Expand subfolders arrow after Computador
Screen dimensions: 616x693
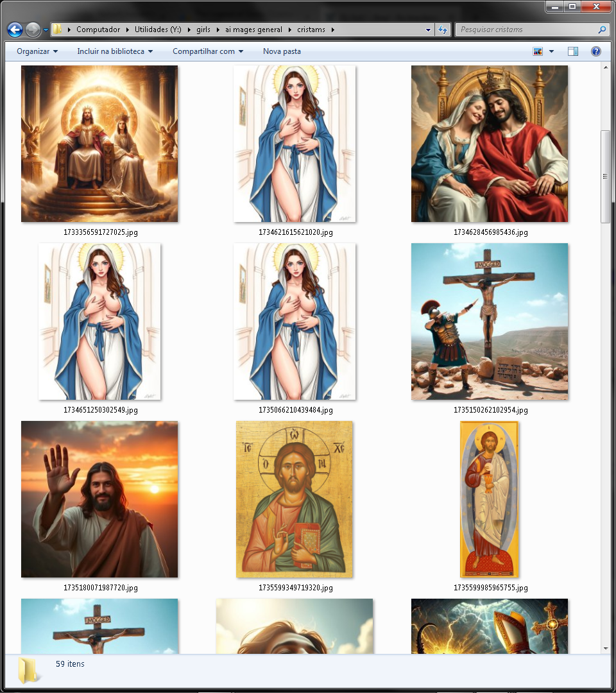(127, 30)
